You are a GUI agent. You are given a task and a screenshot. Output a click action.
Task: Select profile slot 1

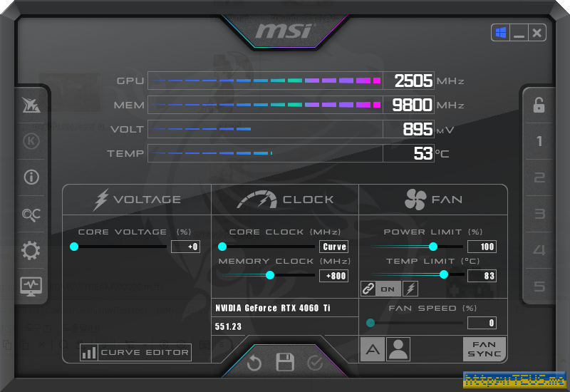(x=539, y=141)
